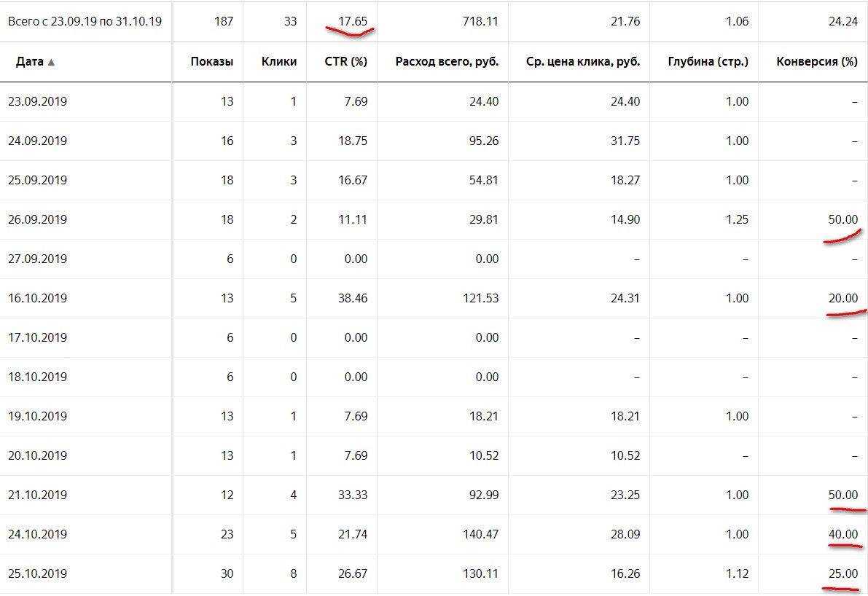The height and width of the screenshot is (596, 868).
Task: Click the Дата column header text
Action: (x=29, y=62)
